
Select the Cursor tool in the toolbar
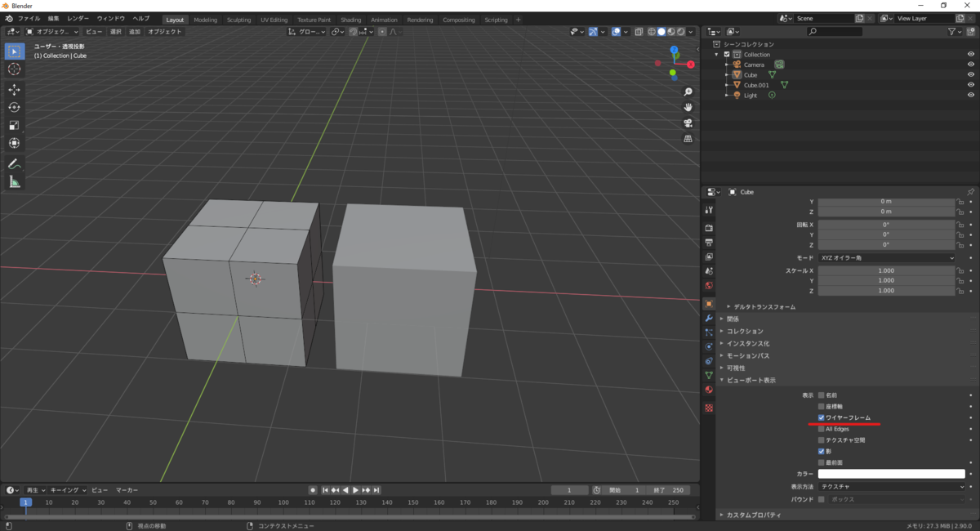tap(15, 69)
